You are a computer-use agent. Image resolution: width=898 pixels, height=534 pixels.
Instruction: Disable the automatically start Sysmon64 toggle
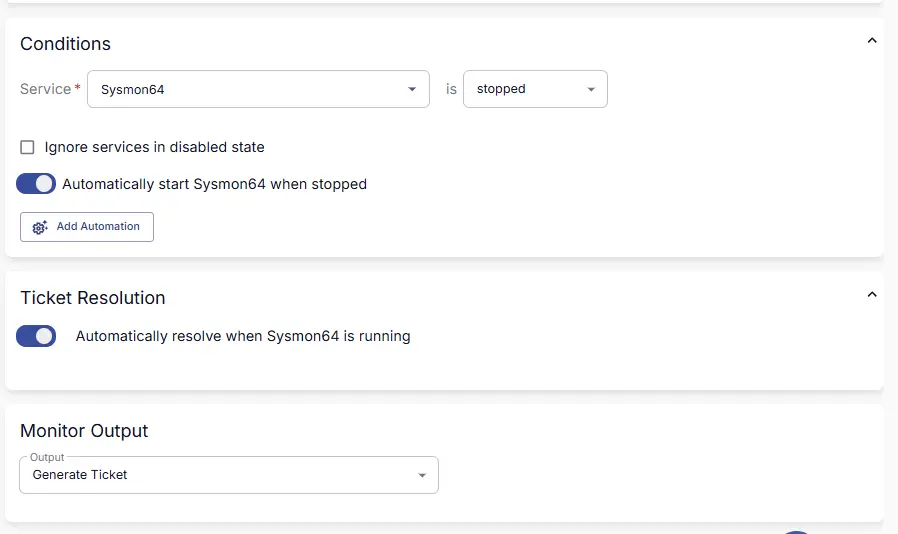(36, 184)
